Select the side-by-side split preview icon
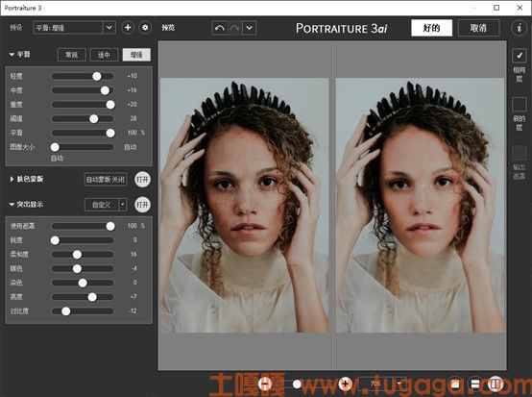 point(496,385)
